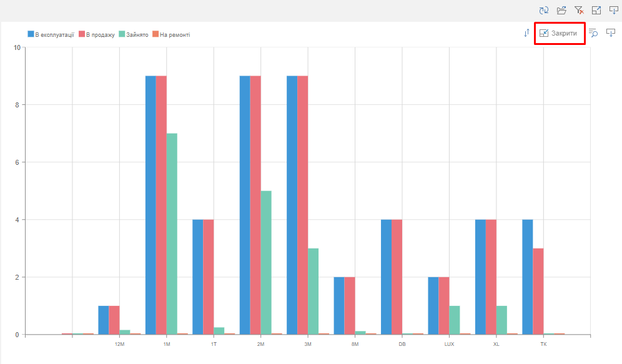Click the chart panel export download icon

pos(611,33)
